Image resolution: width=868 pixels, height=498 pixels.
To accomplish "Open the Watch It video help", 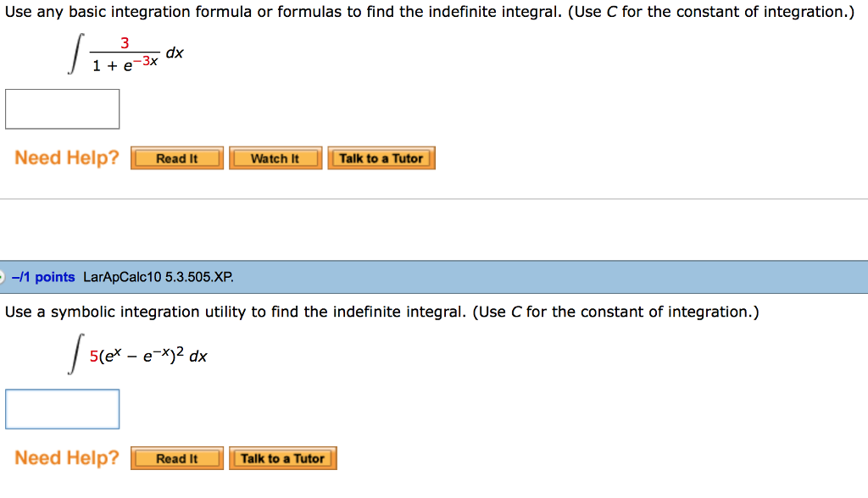I will pyautogui.click(x=275, y=158).
